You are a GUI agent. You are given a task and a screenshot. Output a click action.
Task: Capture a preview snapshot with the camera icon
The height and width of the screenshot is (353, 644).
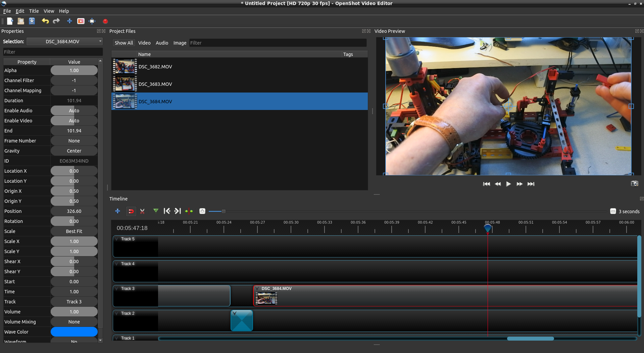point(635,183)
